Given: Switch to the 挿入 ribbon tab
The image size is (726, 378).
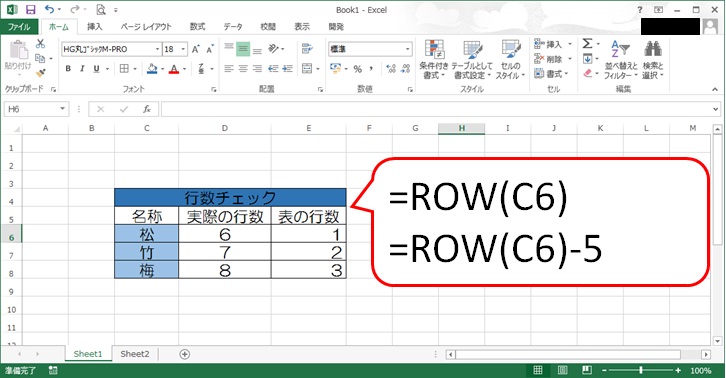Looking at the screenshot, I should (95, 27).
